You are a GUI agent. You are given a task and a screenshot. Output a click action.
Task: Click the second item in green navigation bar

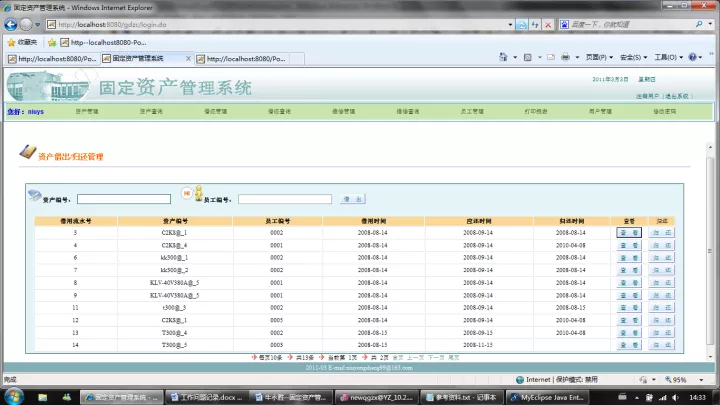(x=151, y=112)
